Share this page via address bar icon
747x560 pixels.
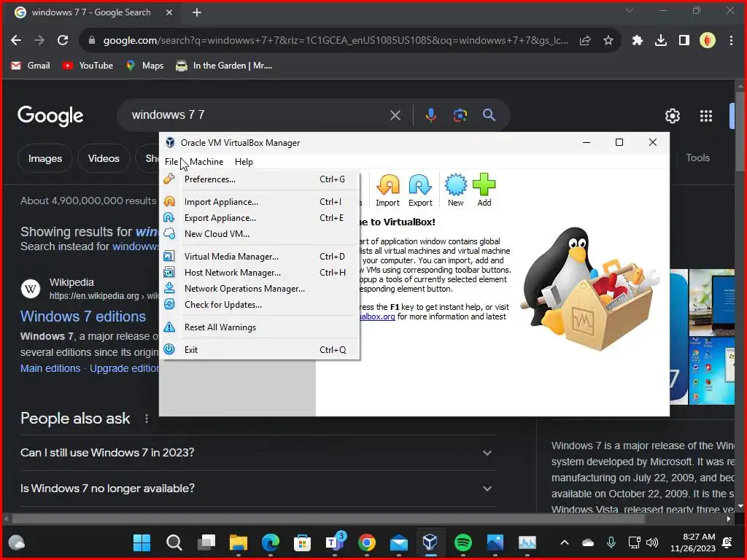pyautogui.click(x=585, y=41)
